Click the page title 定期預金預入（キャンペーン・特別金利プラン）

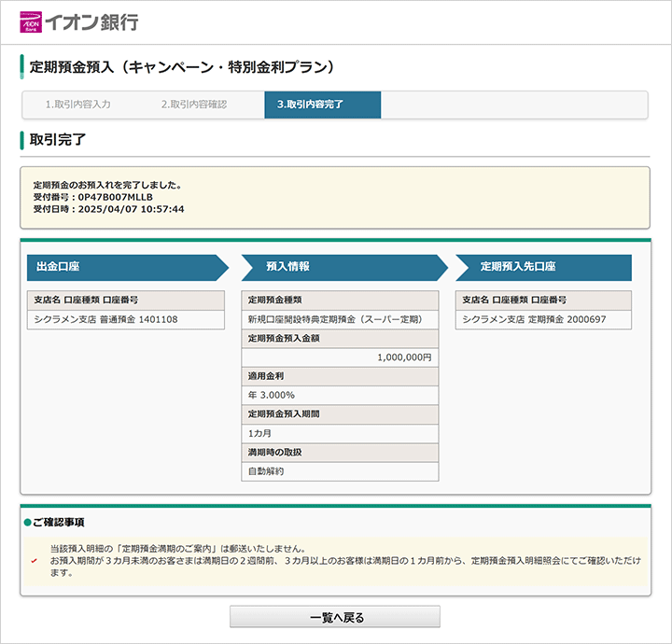181,67
